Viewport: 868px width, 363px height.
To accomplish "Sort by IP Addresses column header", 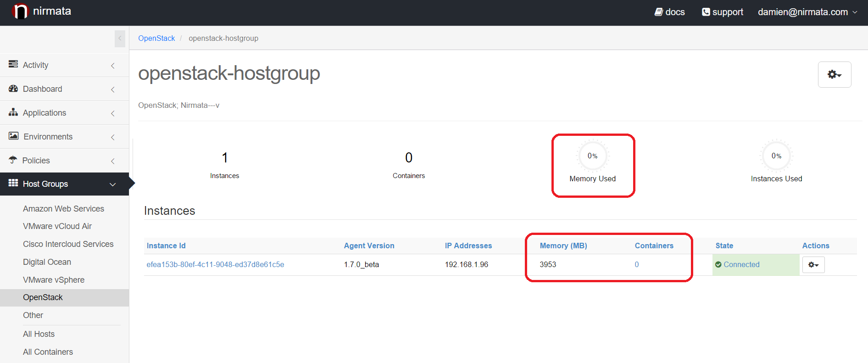I will click(468, 246).
